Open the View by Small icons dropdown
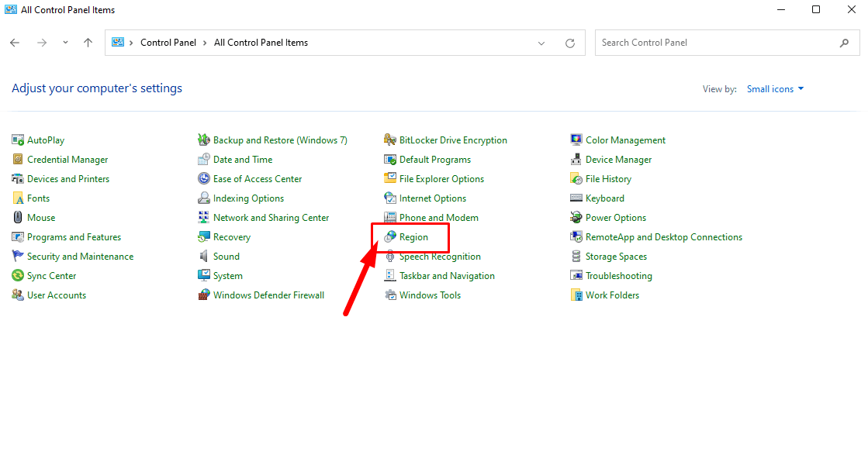The height and width of the screenshot is (455, 868). pyautogui.click(x=775, y=89)
